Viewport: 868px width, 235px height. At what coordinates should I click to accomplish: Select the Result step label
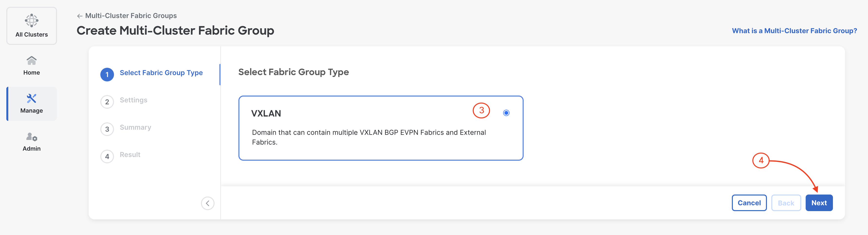click(x=130, y=155)
